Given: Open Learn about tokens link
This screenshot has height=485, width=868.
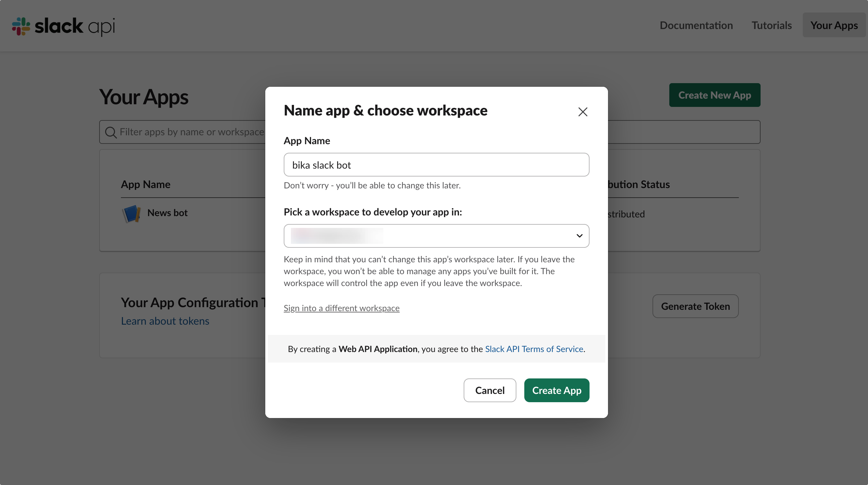Looking at the screenshot, I should click(x=165, y=321).
